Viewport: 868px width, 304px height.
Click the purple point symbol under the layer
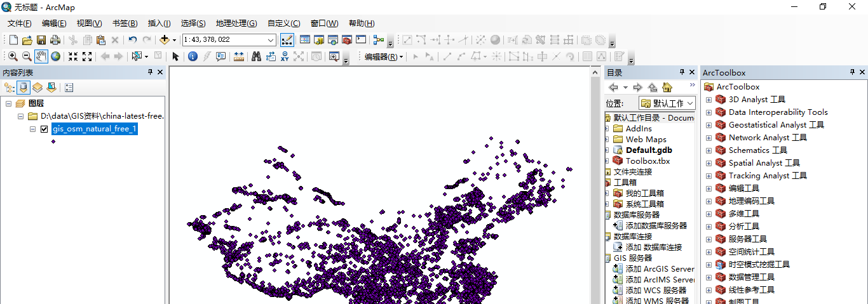click(53, 142)
